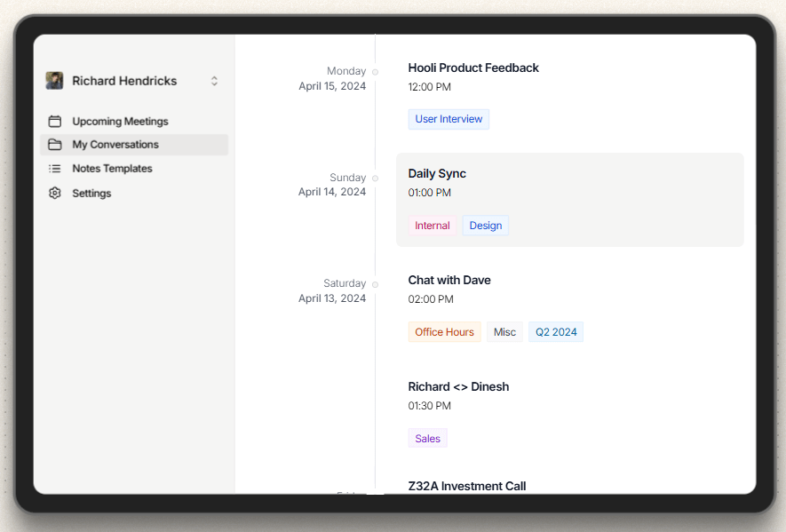This screenshot has height=532, width=786.
Task: Click the folder icon beside My Conversations
Action: point(55,145)
